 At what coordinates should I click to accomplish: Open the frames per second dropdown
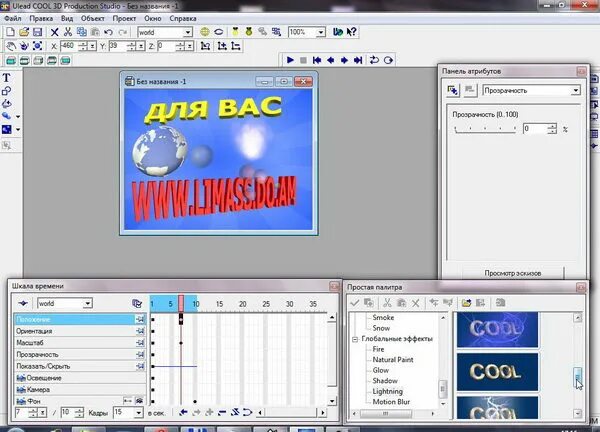point(138,412)
